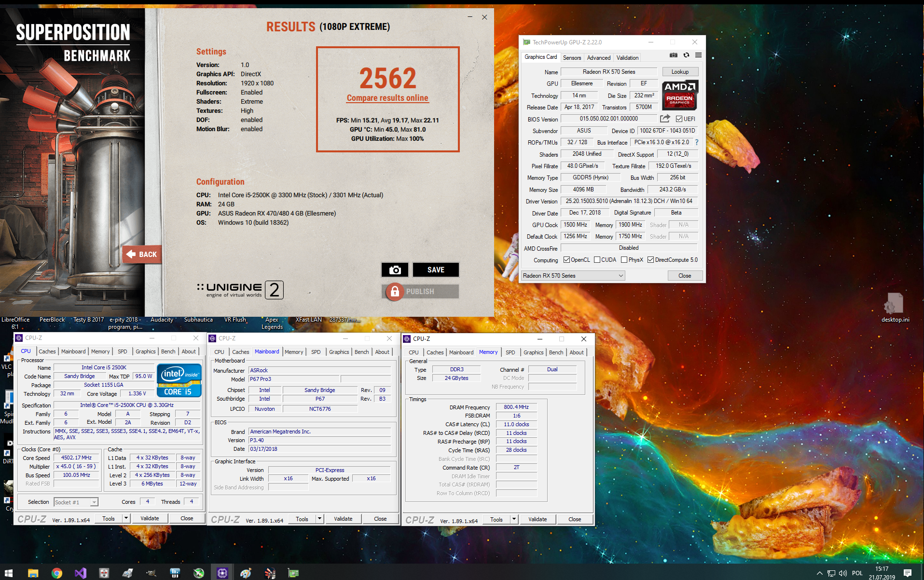Click Validate in the Memory CPU-Z window
The image size is (924, 580).
(x=538, y=519)
